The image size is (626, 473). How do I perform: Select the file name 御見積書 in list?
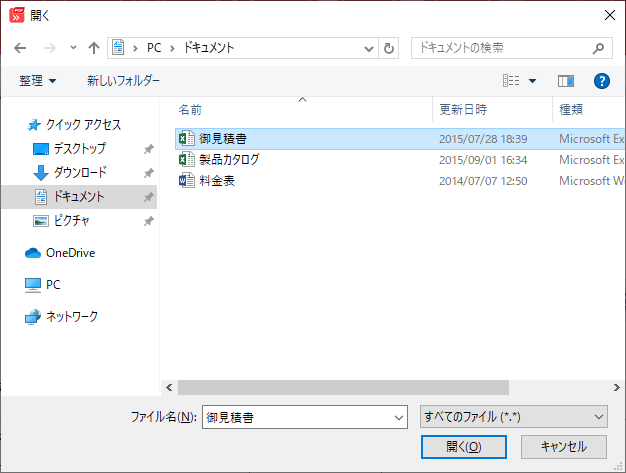(223, 139)
